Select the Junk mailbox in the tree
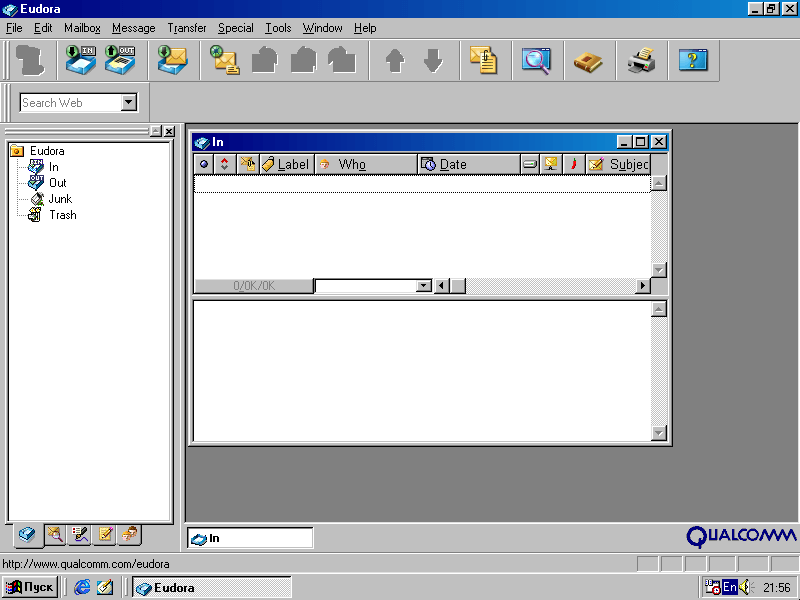 (x=60, y=199)
